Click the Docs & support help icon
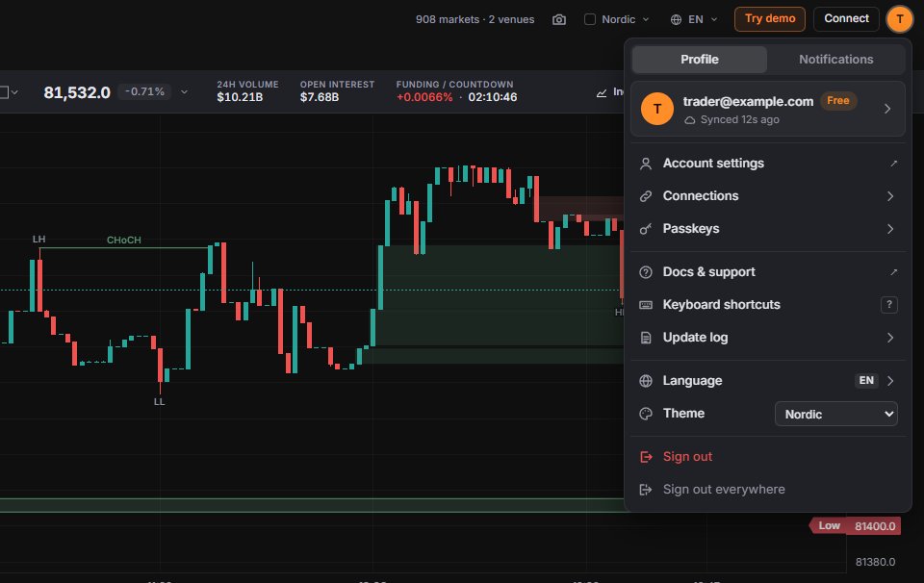The width and height of the screenshot is (924, 583). (646, 272)
